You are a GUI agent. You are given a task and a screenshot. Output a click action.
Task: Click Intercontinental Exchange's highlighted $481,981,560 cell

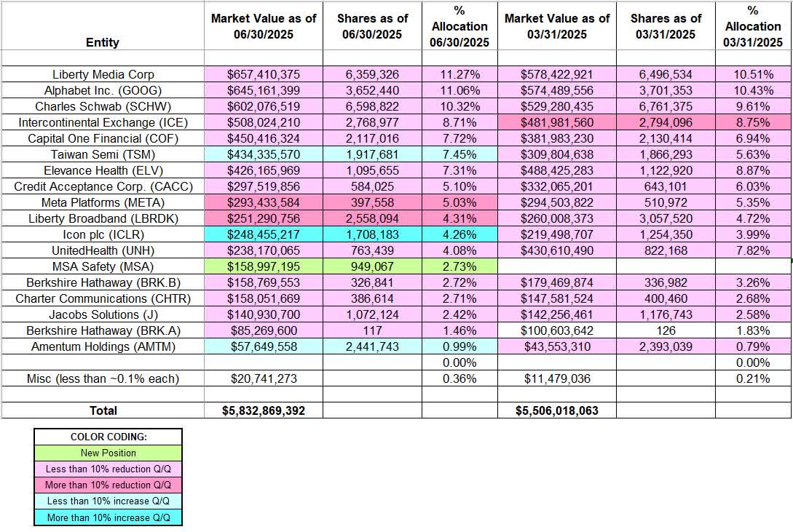[557, 122]
